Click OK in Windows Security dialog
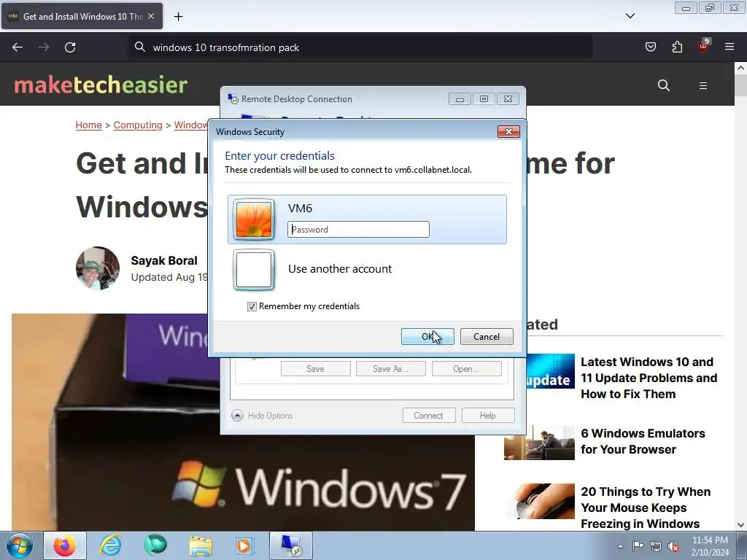747x560 pixels. [427, 337]
